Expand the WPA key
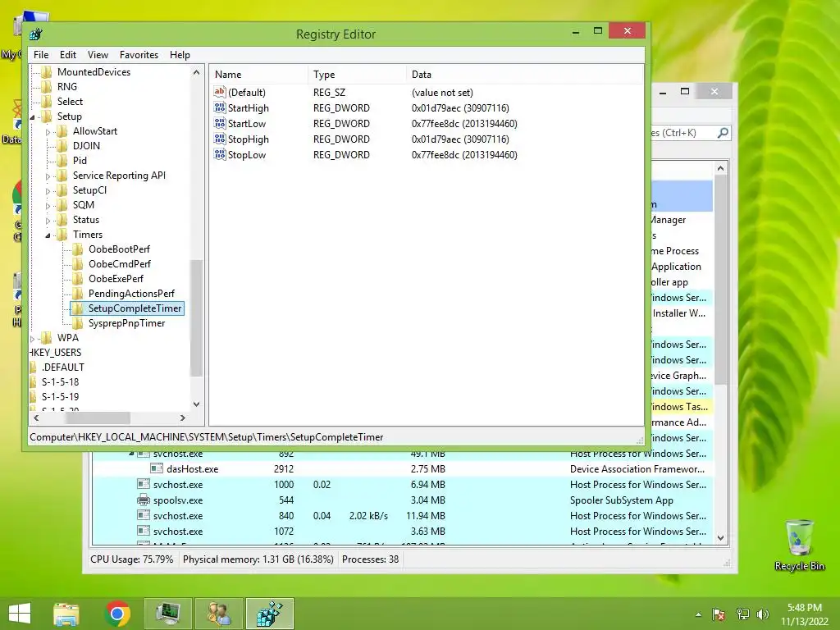 (x=32, y=339)
